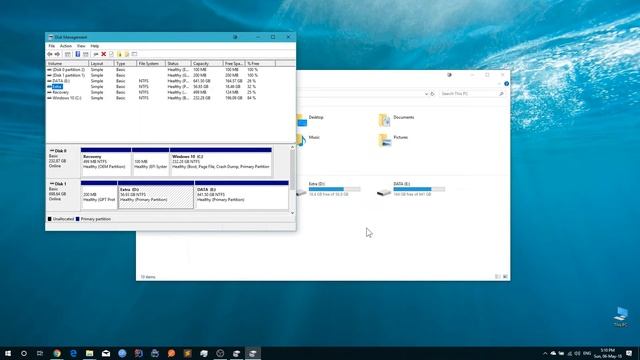640x360 pixels.
Task: Open Microsoft Edge from the taskbar
Action: 73,353
